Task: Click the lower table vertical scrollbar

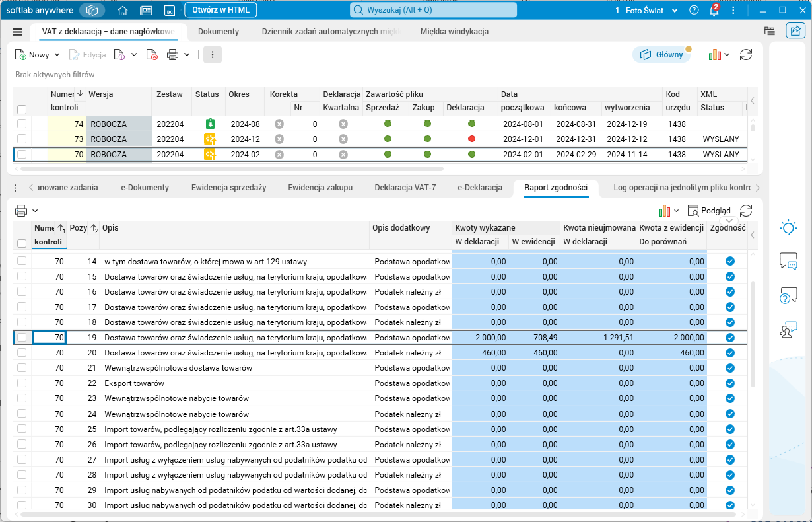Action: coord(752,334)
